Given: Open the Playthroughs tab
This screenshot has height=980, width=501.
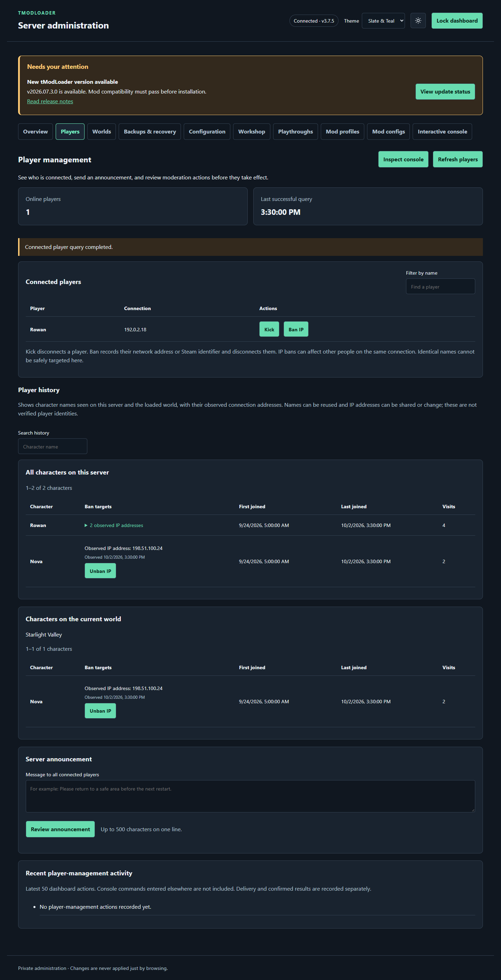Looking at the screenshot, I should [x=295, y=132].
